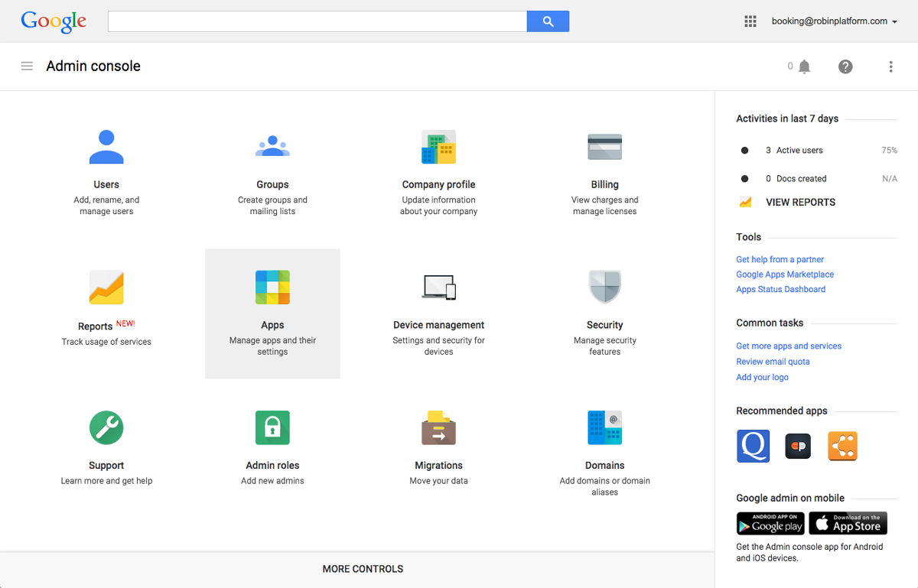Click 'Add new admins' description
Viewport: 918px width, 588px height.
pyautogui.click(x=272, y=481)
